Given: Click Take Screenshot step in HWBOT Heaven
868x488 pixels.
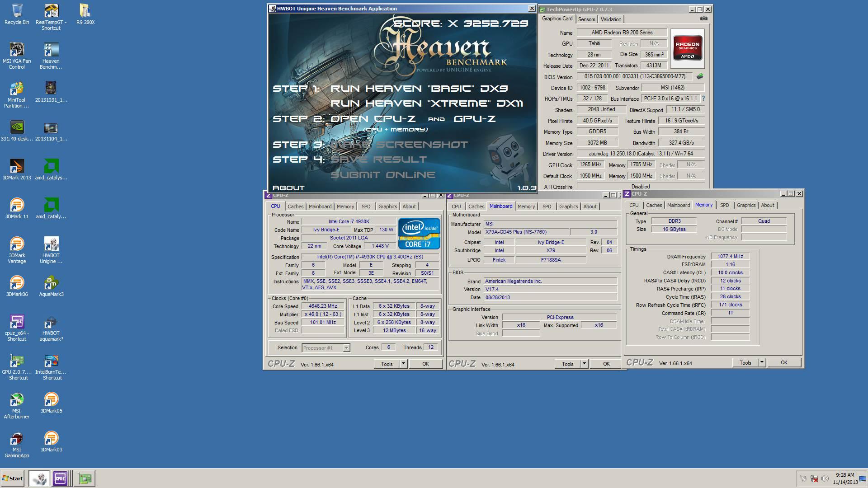Looking at the screenshot, I should [x=399, y=145].
